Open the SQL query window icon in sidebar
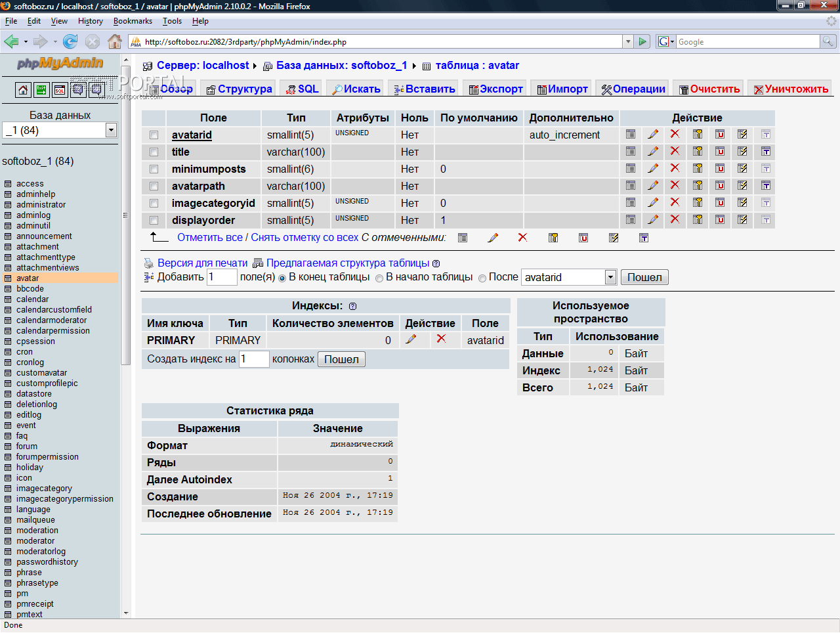The height and width of the screenshot is (633, 840). (60, 89)
